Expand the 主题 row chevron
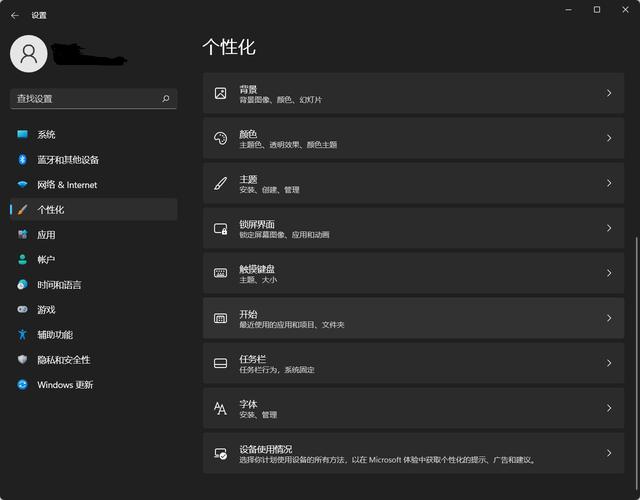The width and height of the screenshot is (640, 500). [x=609, y=183]
